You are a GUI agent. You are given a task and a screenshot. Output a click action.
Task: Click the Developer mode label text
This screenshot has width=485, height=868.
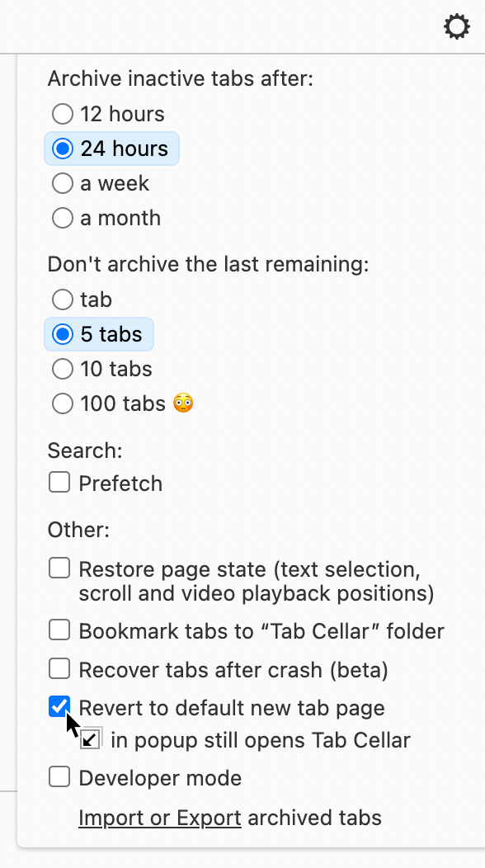coord(160,778)
